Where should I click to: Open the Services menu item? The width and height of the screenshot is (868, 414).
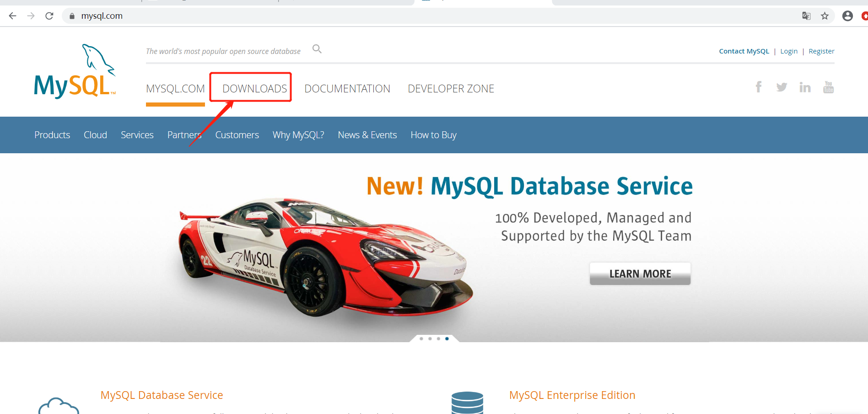pos(137,135)
